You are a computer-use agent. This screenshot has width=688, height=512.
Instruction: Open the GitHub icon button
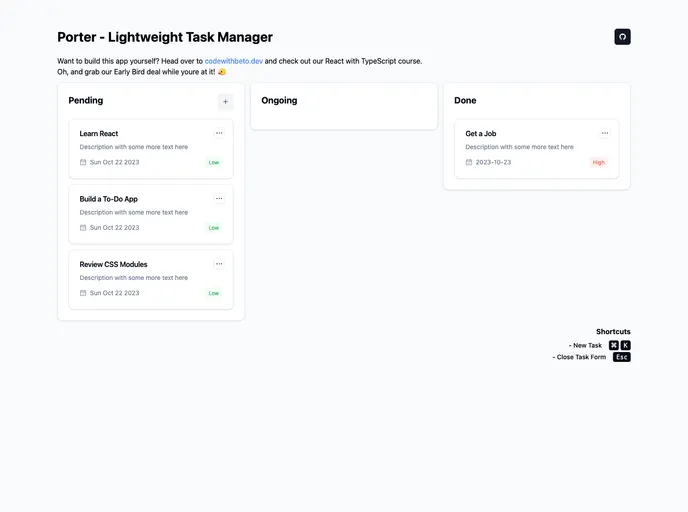[x=622, y=37]
